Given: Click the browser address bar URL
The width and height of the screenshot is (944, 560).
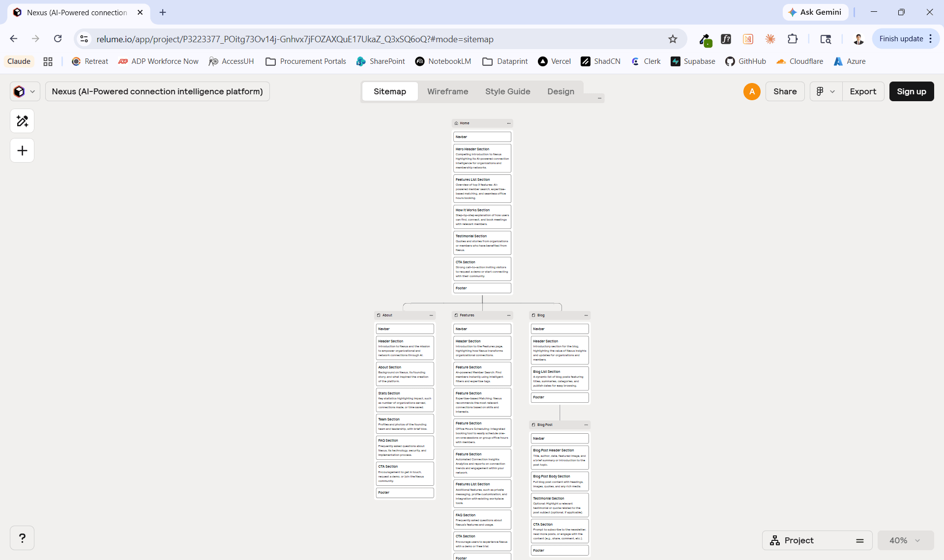Looking at the screenshot, I should click(x=295, y=39).
